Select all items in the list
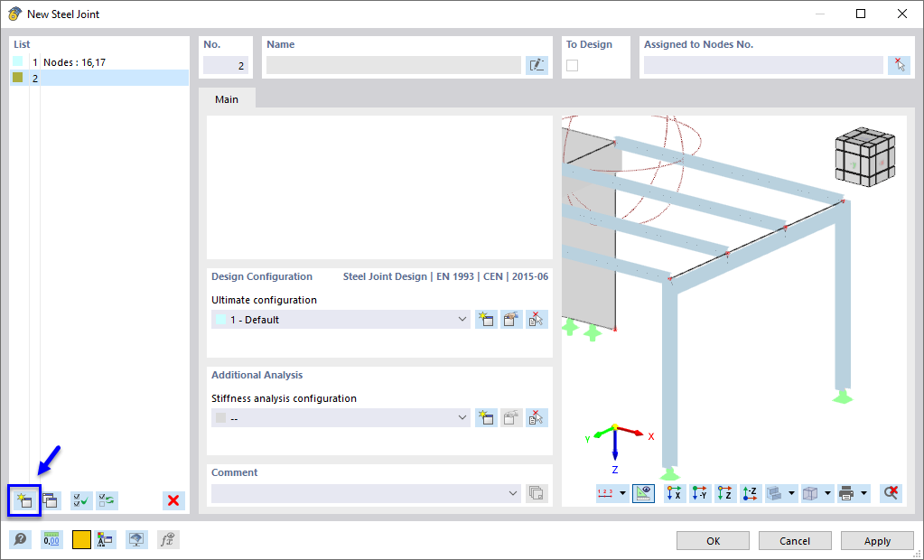The height and width of the screenshot is (560, 924). click(x=80, y=500)
